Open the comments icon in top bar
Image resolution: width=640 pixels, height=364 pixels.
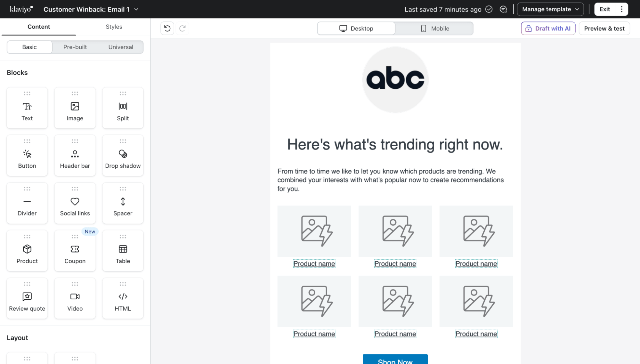(x=503, y=9)
